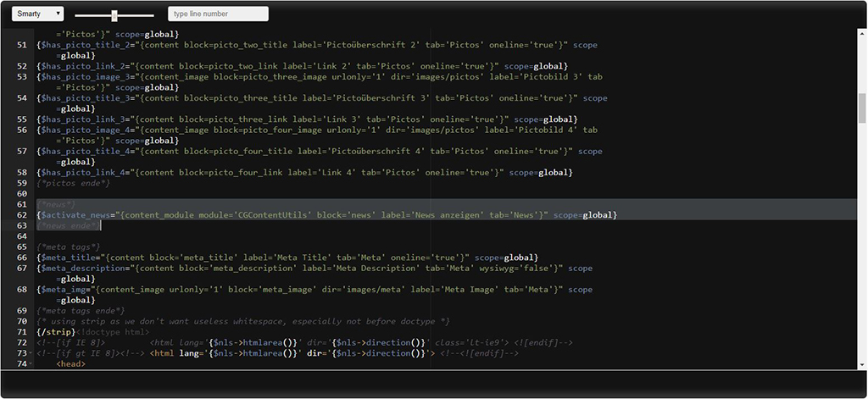This screenshot has width=868, height=399.
Task: Open the Smarty syntax mode dropdown
Action: pos(37,14)
